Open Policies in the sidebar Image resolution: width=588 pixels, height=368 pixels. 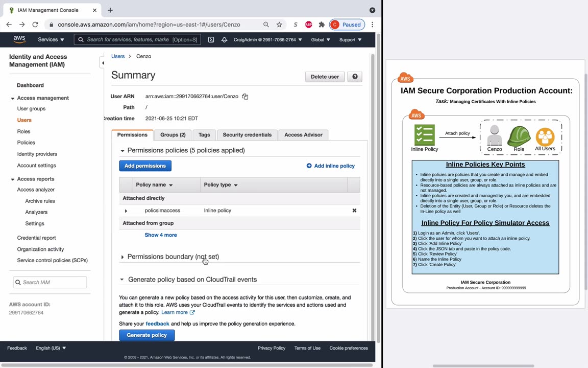tap(26, 143)
